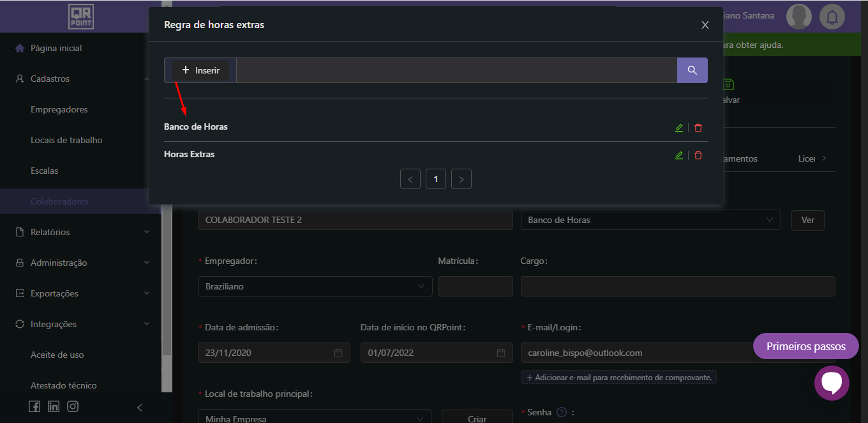Click the Senha help question icon
Viewport: 868px width, 423px height.
point(562,412)
